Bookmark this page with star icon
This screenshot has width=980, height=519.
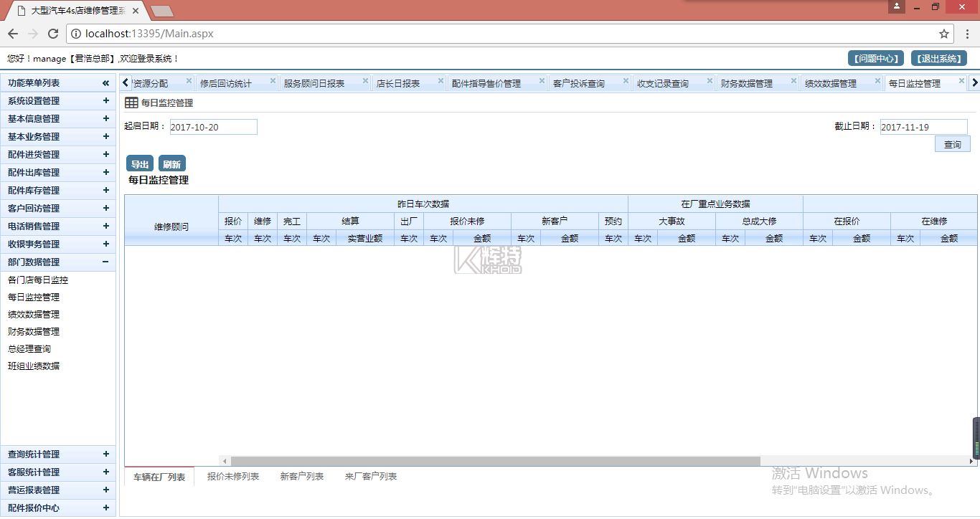click(944, 34)
